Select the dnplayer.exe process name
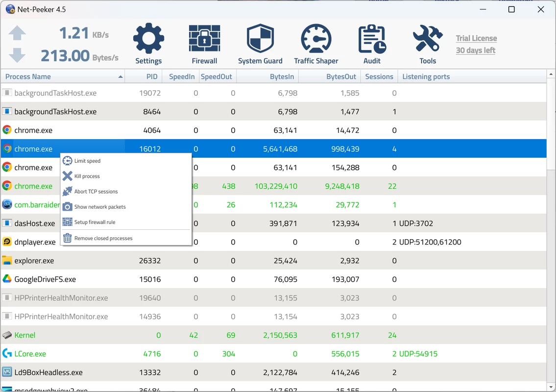Image resolution: width=556 pixels, height=392 pixels. coord(35,242)
